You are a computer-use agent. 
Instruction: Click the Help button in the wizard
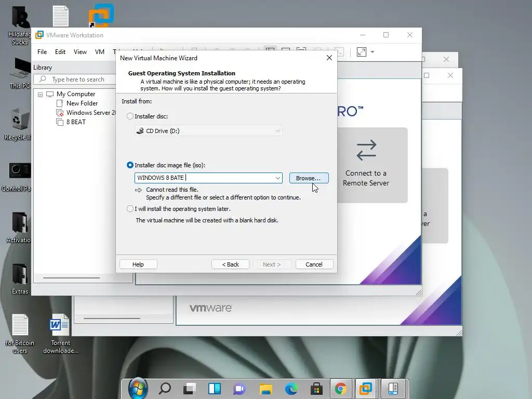(138, 264)
